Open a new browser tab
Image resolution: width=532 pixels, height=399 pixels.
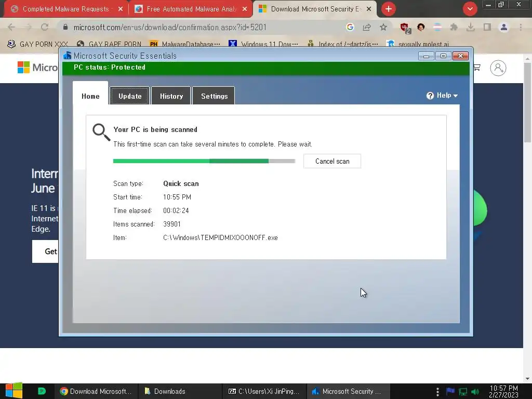[389, 9]
